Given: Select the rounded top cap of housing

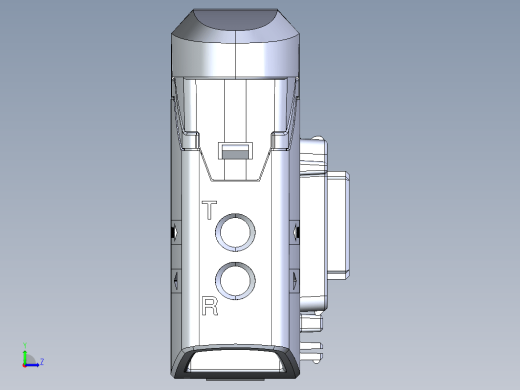Looking at the screenshot, I should pos(236,44).
